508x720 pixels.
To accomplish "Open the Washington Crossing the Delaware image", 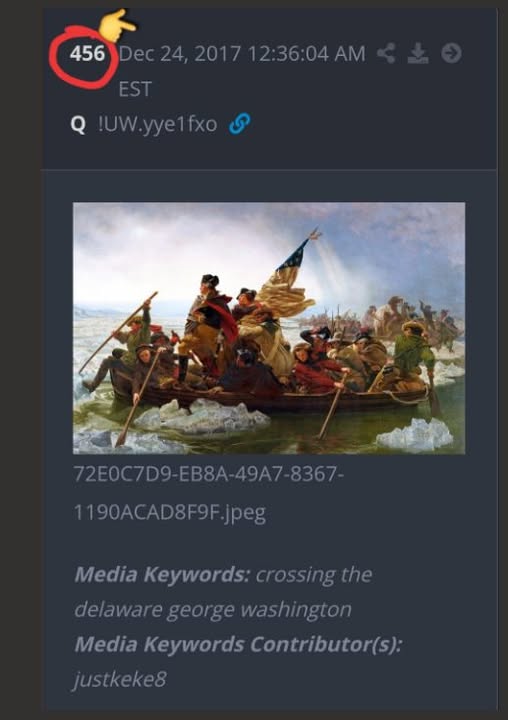I will pos(269,328).
